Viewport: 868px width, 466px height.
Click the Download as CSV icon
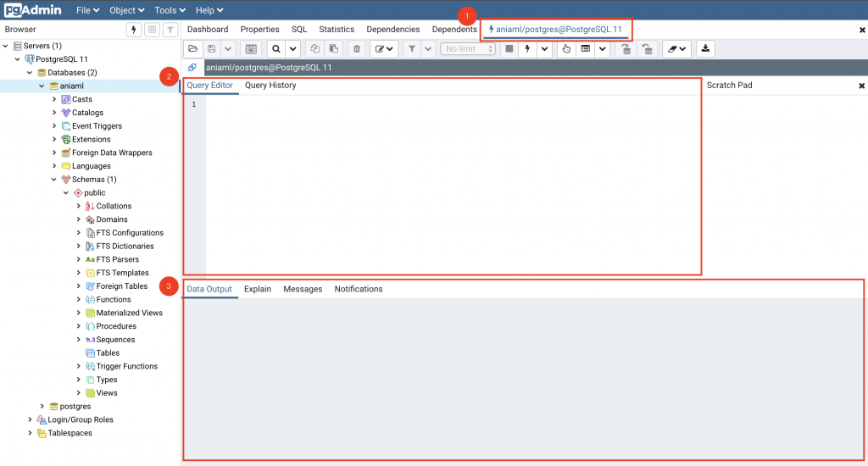coord(705,48)
